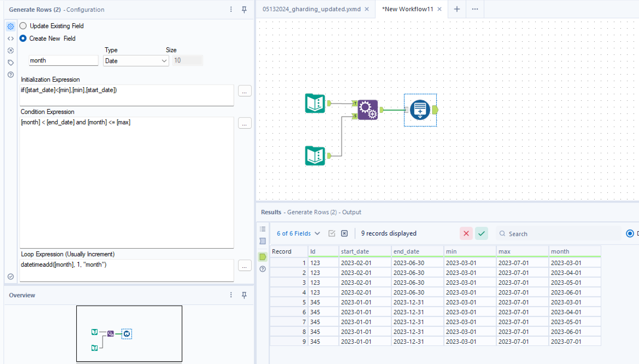This screenshot has height=364, width=639.
Task: Toggle the Data radio button in results
Action: click(x=630, y=233)
